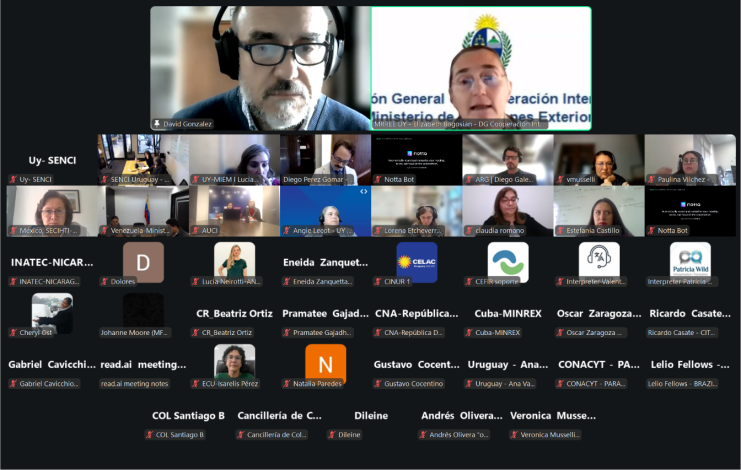Screen dimensions: 741x470
Task: Click the COL Santiago B participant name
Action: 188,416
